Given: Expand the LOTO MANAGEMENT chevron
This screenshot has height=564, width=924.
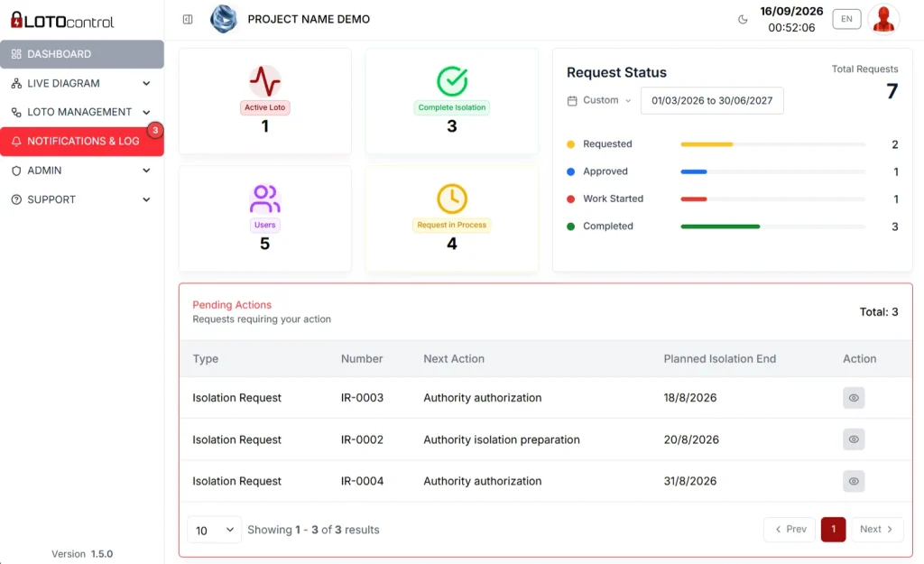Looking at the screenshot, I should click(x=146, y=112).
